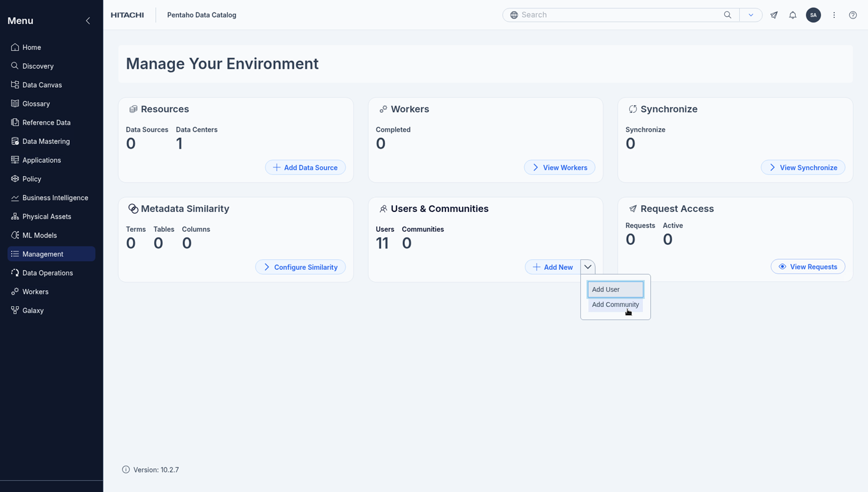868x492 pixels.
Task: Click the magnifier search icon in search bar
Action: 727,15
